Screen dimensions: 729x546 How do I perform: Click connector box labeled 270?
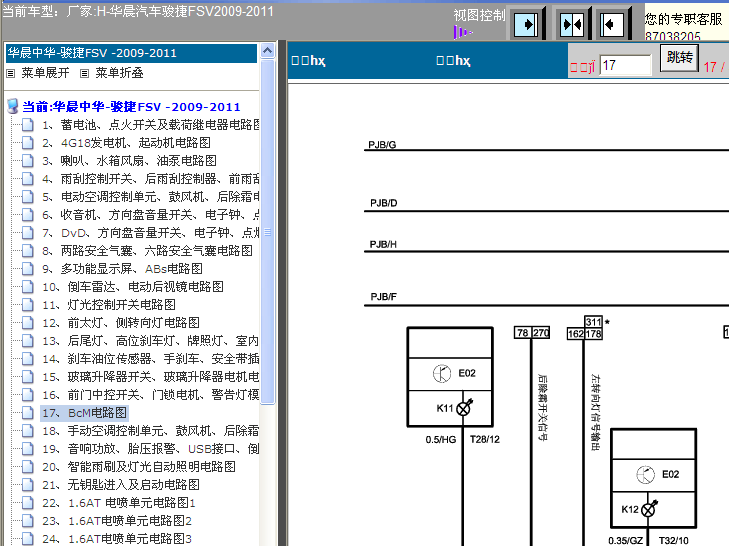pyautogui.click(x=541, y=333)
